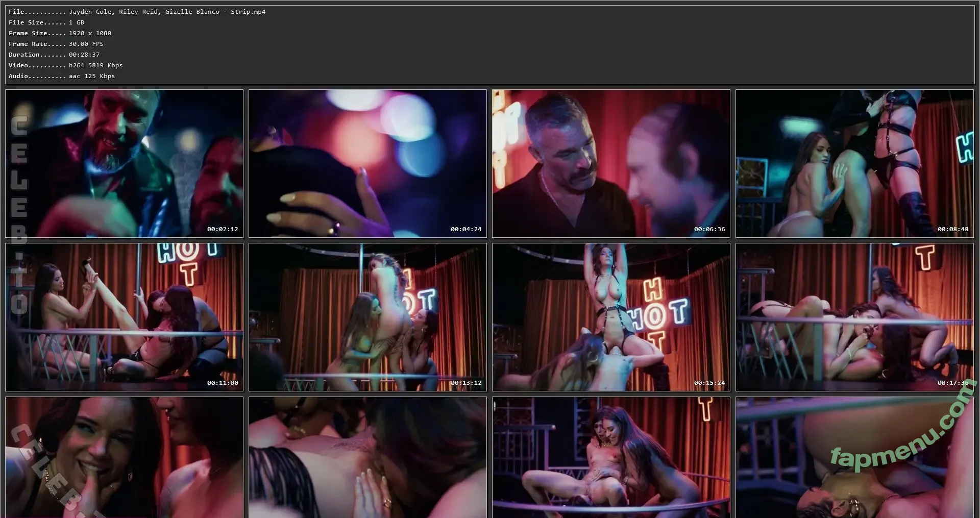
Task: Click the vertical CELEB.TO watermark text
Action: [x=19, y=214]
